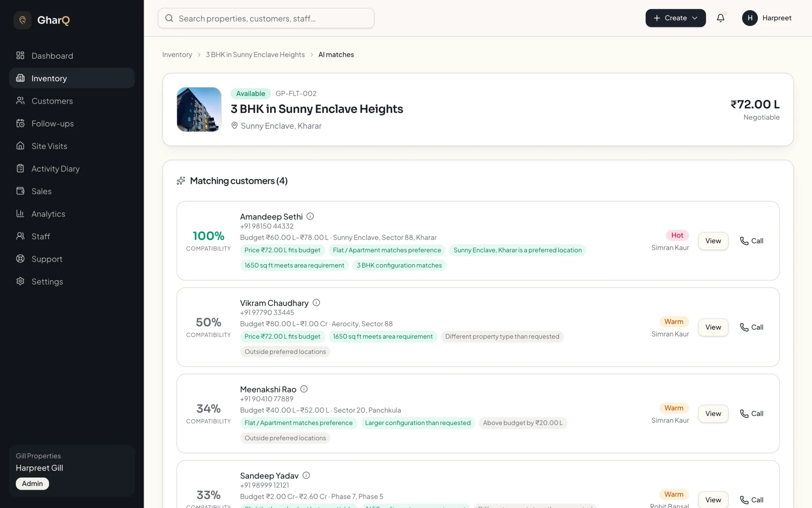Click 'Larger configuration than requested' tag
Viewport: 812px width, 508px height.
pos(418,423)
